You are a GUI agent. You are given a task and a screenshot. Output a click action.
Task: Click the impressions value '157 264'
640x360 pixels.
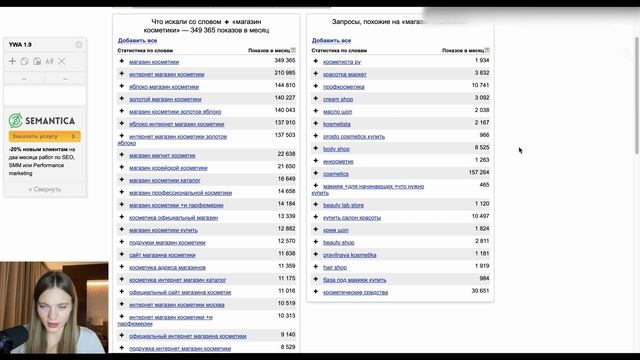click(479, 172)
